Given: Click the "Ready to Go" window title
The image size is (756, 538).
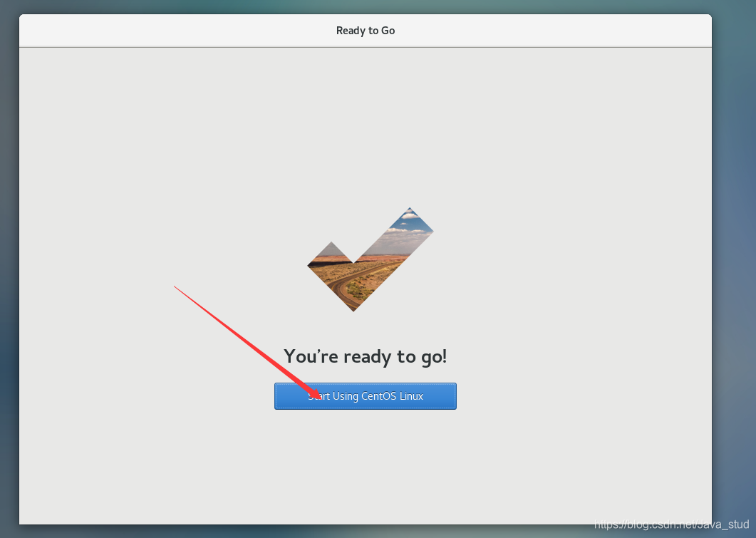Looking at the screenshot, I should [365, 31].
